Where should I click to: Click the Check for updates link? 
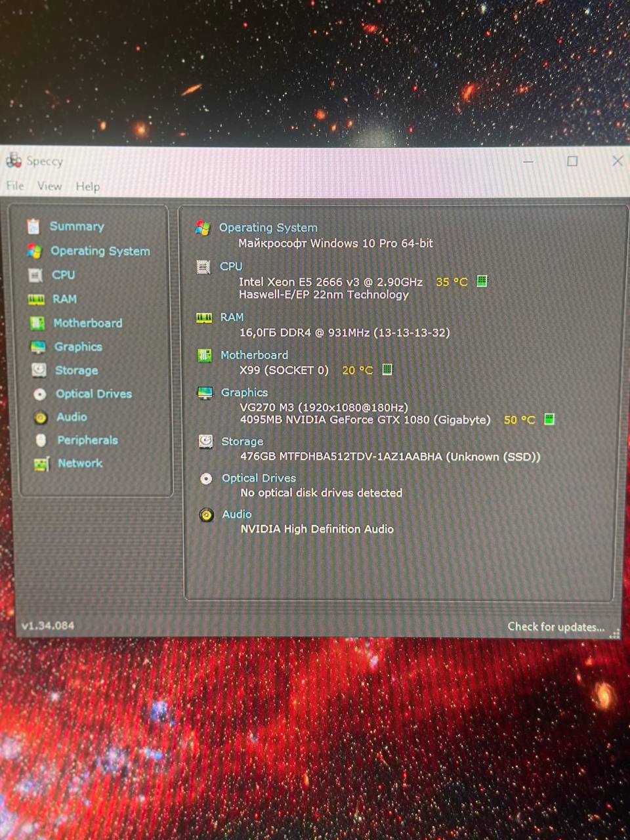tap(556, 627)
